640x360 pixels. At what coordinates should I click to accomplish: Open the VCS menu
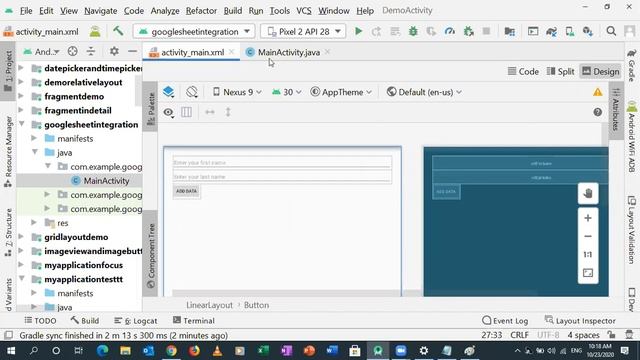304,11
